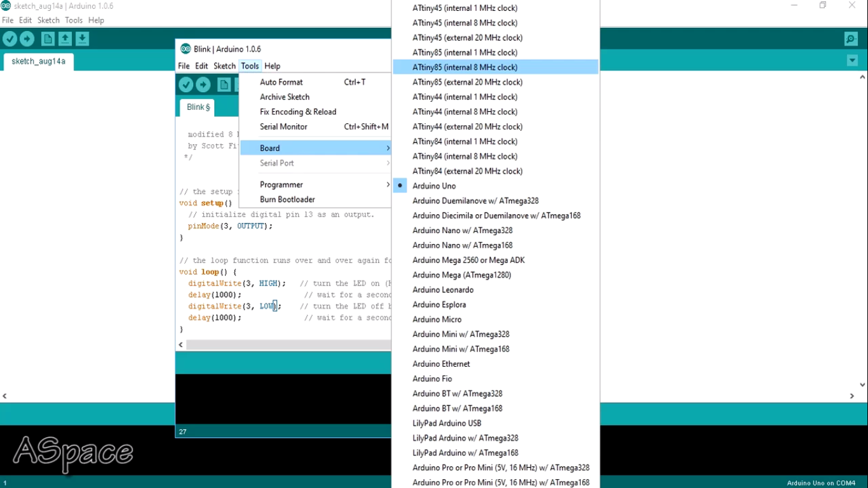
Task: Select ATtiny84 (internal 8 MHz clock) board
Action: [x=496, y=156]
